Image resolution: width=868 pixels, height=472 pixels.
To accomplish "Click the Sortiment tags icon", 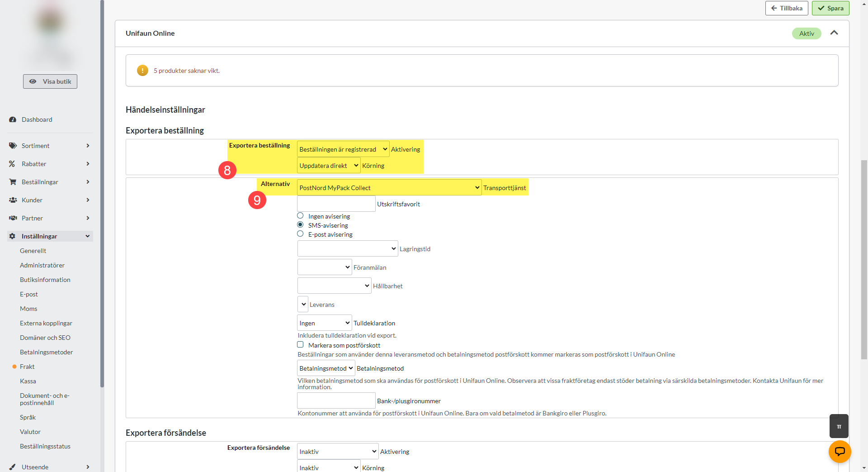I will pos(13,146).
